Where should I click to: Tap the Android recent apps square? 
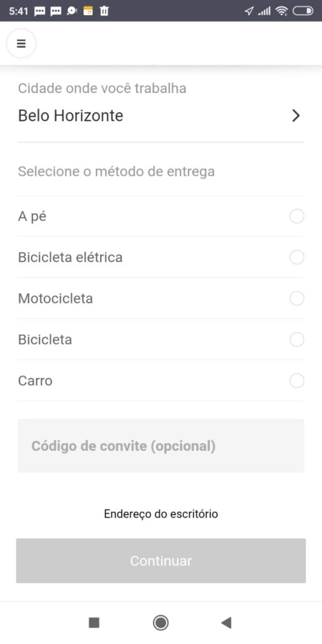(94, 623)
